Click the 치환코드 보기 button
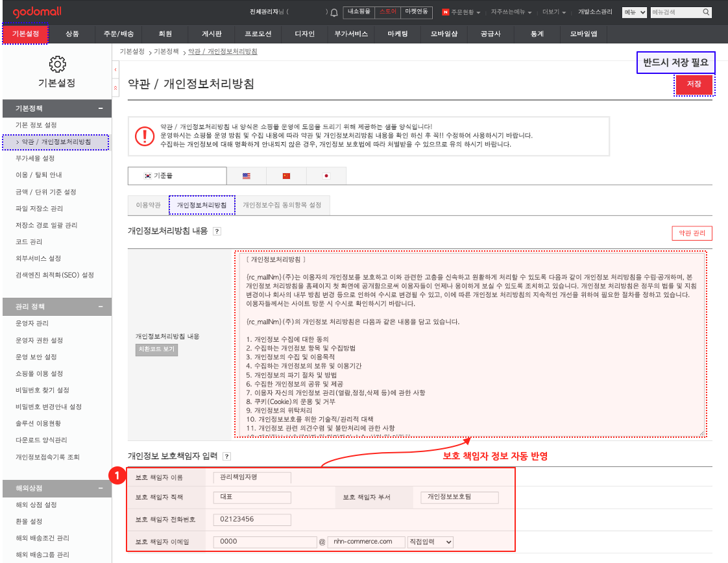The height and width of the screenshot is (563, 728). tap(156, 350)
